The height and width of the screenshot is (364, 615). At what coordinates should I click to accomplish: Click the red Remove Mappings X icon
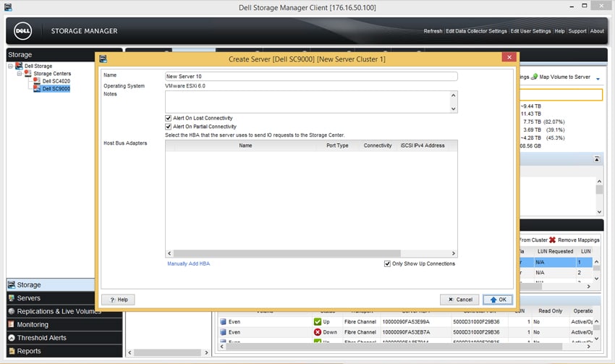point(552,240)
